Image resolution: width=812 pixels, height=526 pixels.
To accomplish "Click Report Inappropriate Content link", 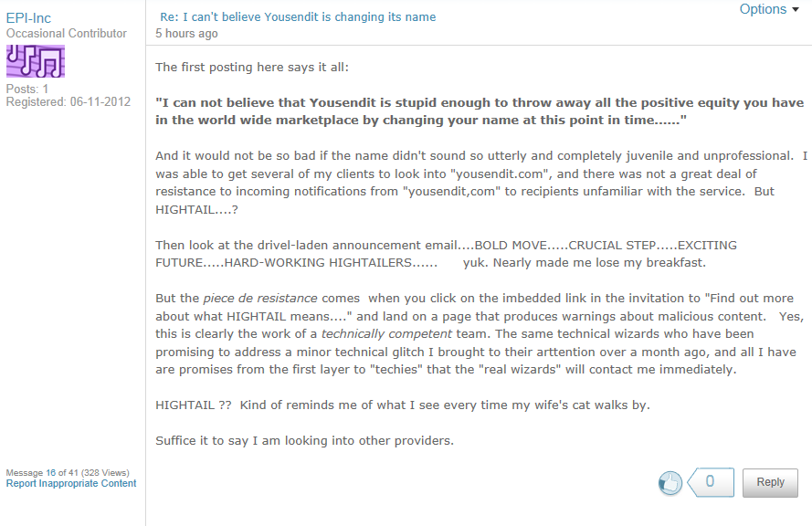I will [x=71, y=484].
